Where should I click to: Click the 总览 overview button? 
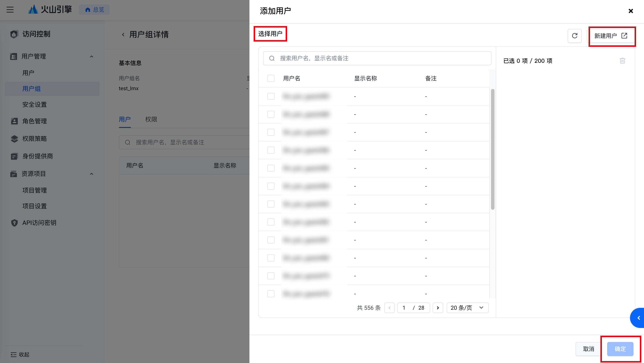(x=94, y=10)
